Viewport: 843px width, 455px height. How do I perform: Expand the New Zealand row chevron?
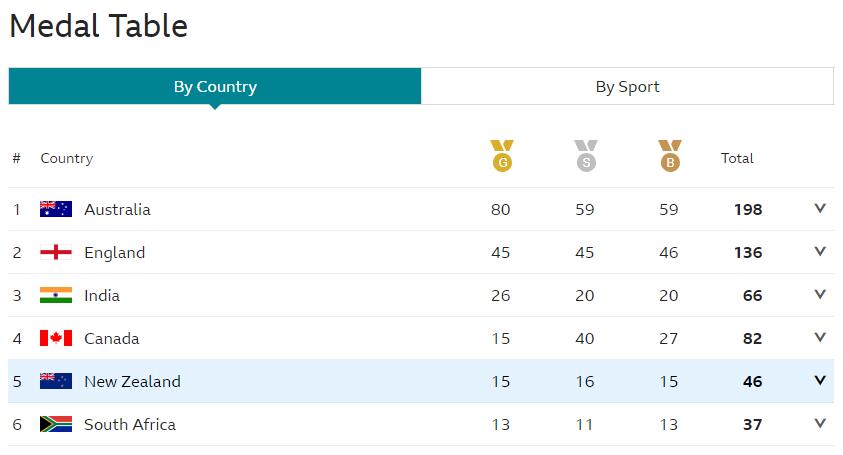[820, 381]
